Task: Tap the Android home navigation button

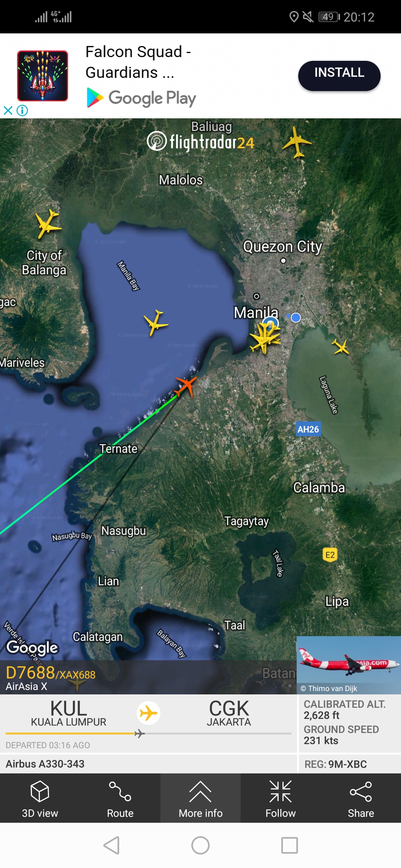Action: click(x=200, y=845)
